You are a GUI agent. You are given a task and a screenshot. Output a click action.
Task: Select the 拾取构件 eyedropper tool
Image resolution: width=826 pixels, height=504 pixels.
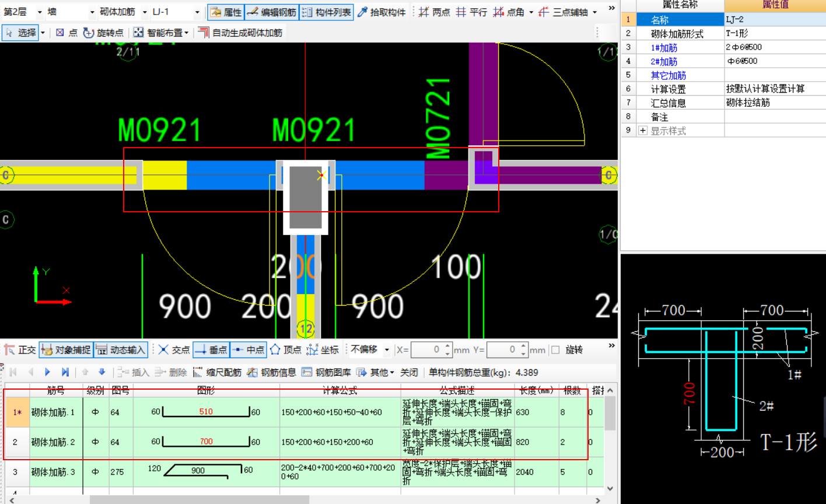coord(381,12)
